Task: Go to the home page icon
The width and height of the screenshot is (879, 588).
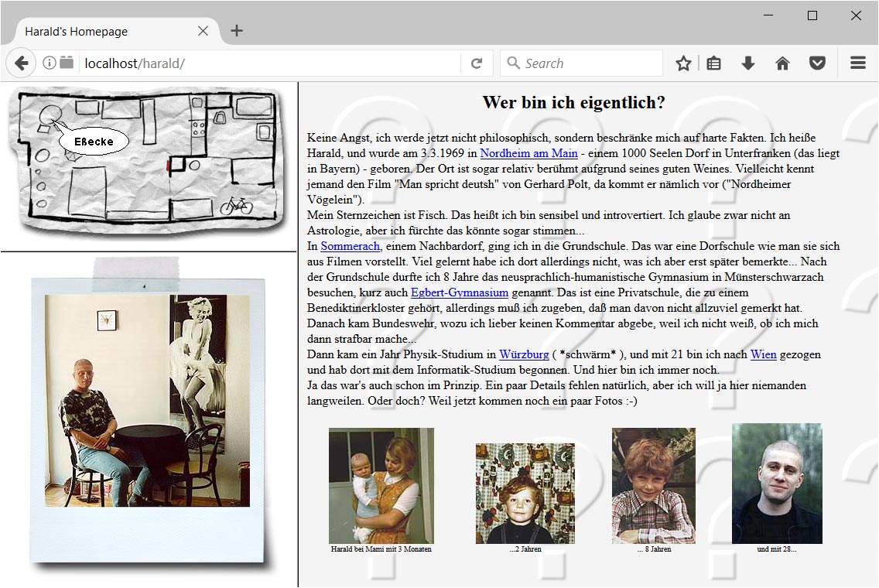Action: pos(782,63)
